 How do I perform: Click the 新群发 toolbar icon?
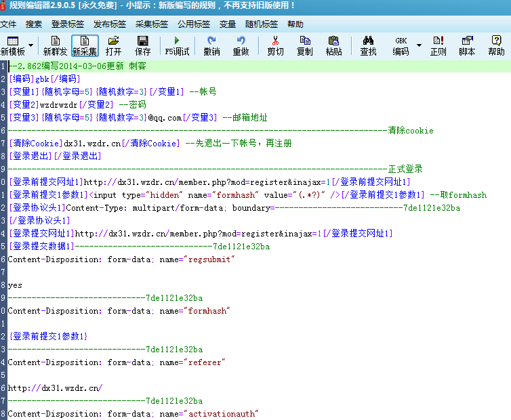[55, 46]
